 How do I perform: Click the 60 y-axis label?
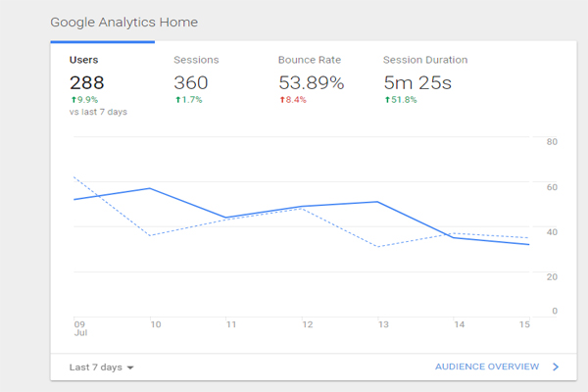click(552, 187)
